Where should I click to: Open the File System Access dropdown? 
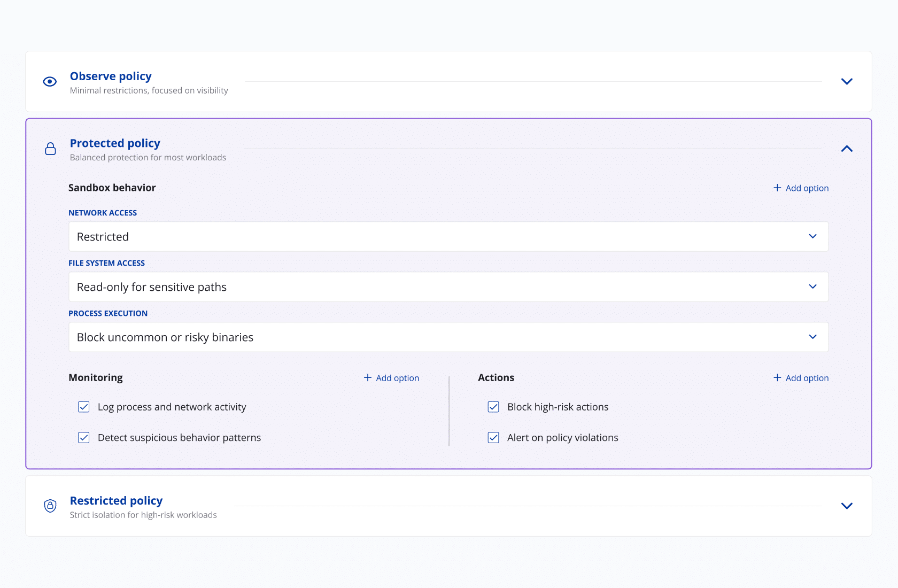pyautogui.click(x=448, y=287)
